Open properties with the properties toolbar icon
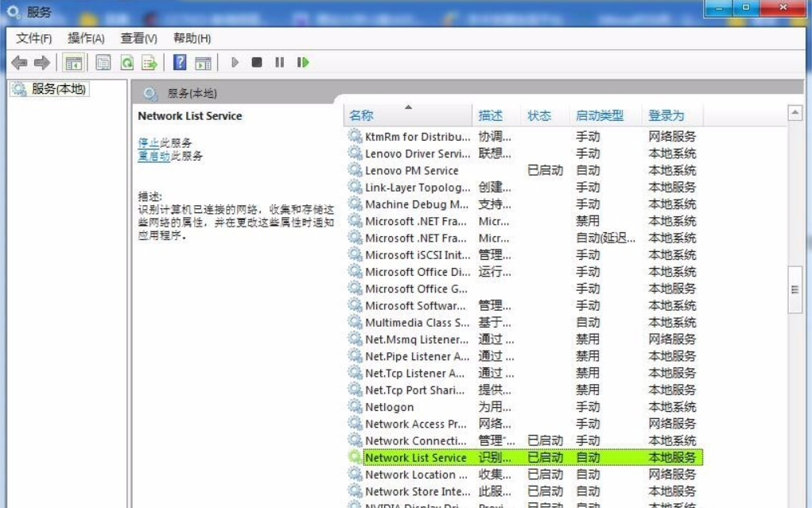The height and width of the screenshot is (508, 812). point(102,63)
